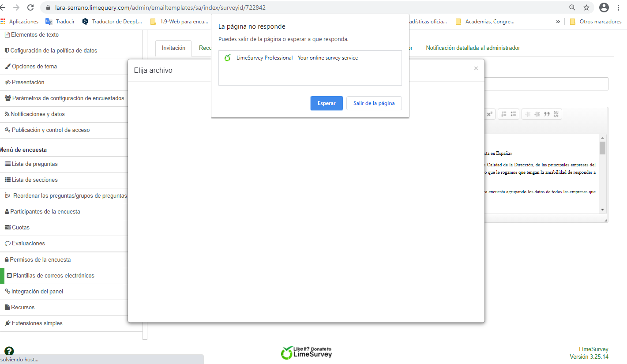This screenshot has width=627, height=364.
Task: Open the Traducir bookmark
Action: pos(60,21)
